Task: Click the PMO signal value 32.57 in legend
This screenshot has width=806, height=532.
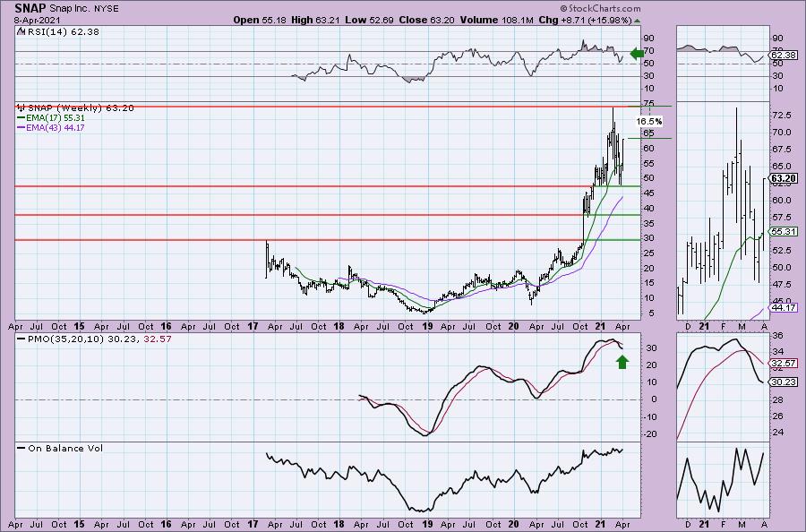Action: point(159,339)
